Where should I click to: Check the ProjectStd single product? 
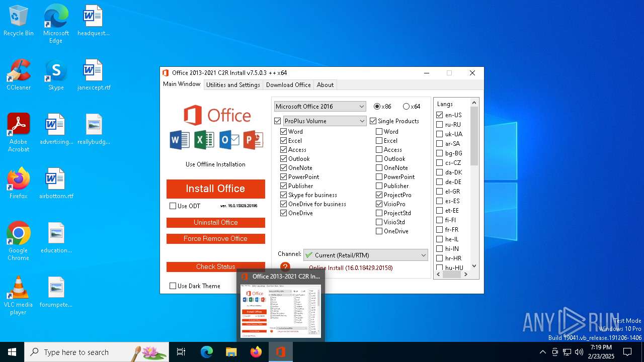click(379, 213)
